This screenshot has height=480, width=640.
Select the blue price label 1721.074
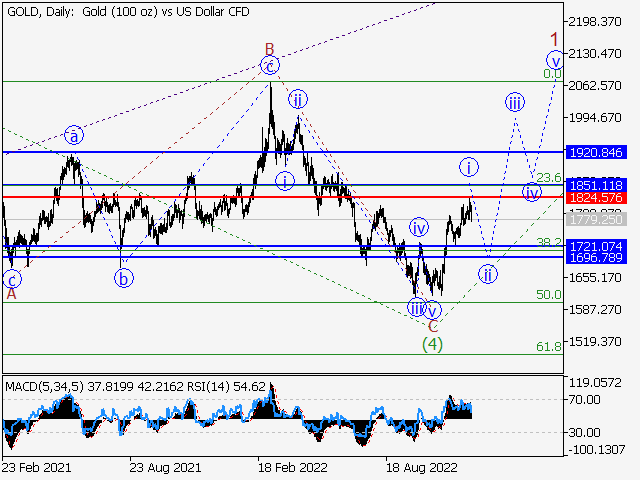[596, 247]
